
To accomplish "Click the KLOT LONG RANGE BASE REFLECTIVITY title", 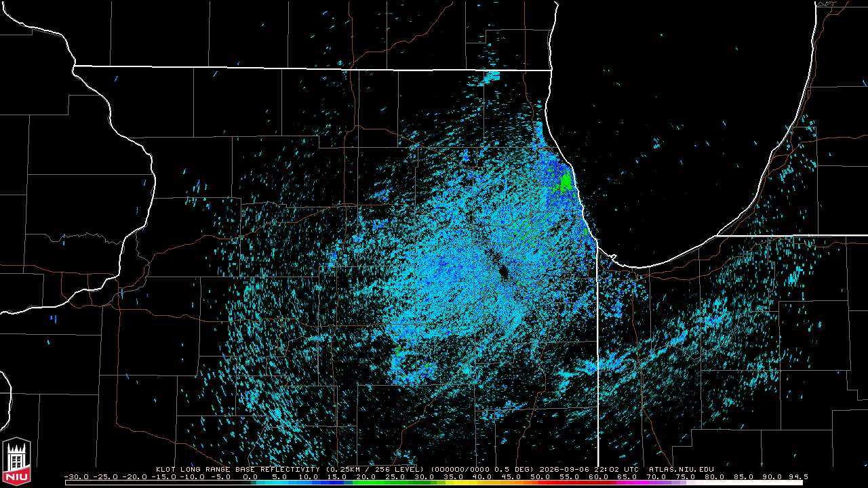I will click(x=237, y=469).
